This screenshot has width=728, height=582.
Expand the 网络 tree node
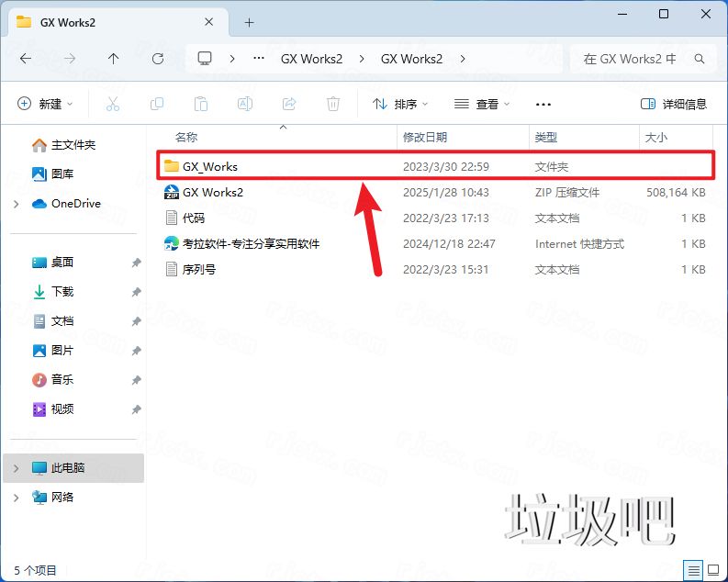click(17, 498)
